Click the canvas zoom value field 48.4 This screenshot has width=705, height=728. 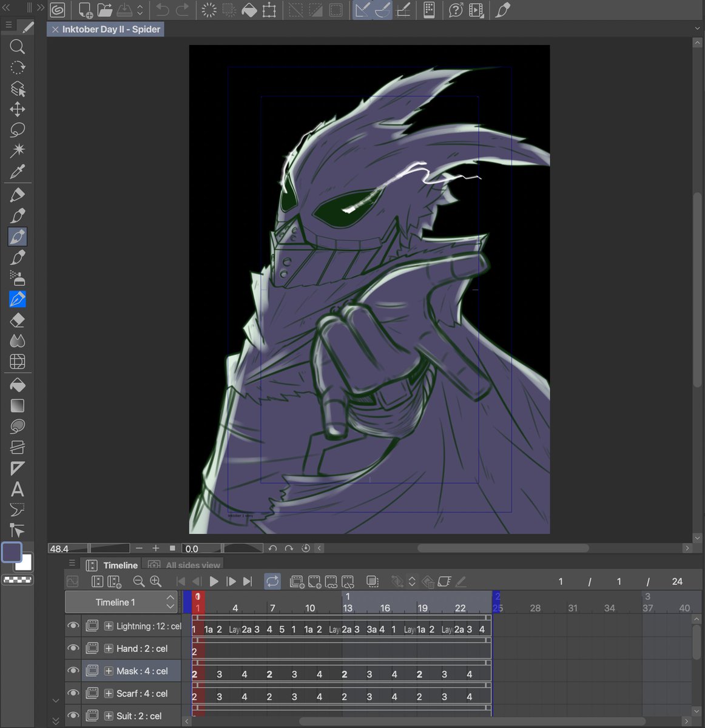coord(67,548)
